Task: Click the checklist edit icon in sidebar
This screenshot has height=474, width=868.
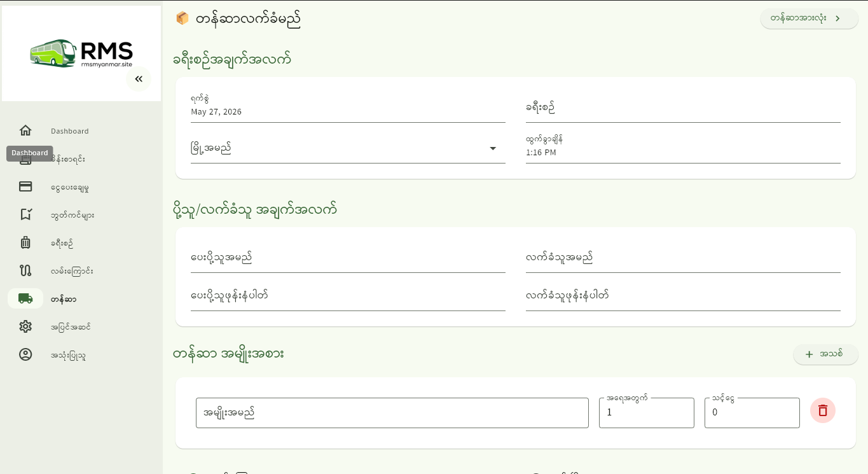Action: pyautogui.click(x=25, y=214)
